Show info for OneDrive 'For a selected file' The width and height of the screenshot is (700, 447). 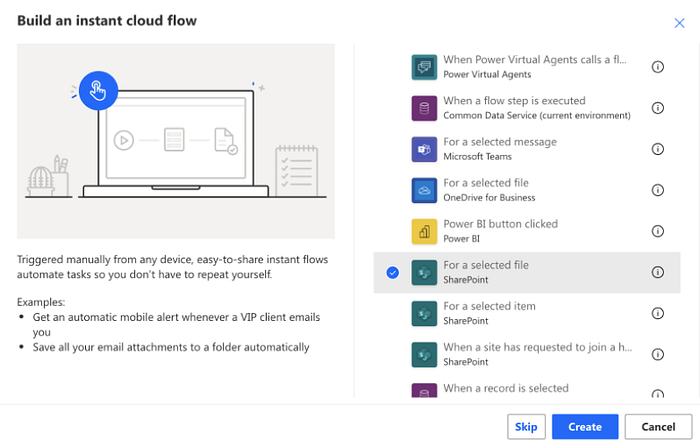[658, 190]
